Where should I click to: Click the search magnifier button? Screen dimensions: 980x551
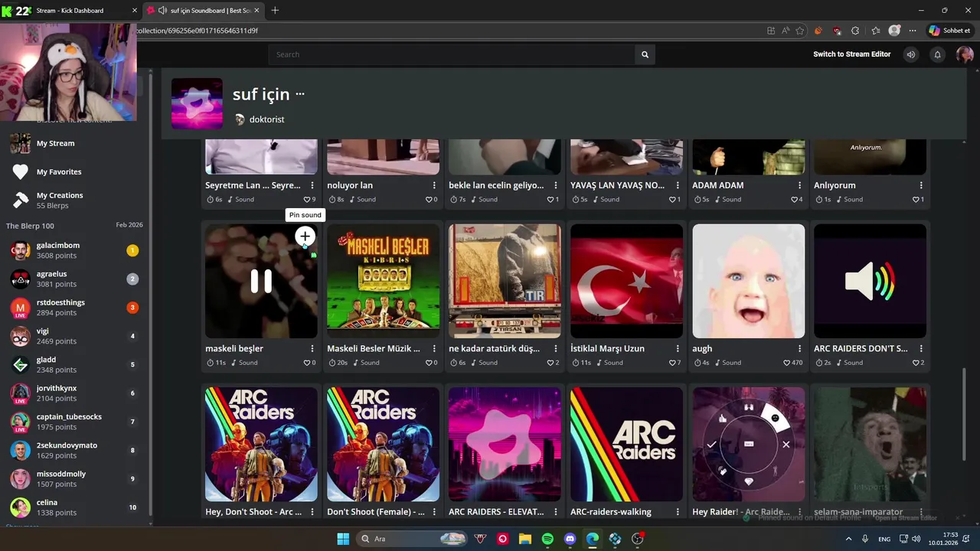(x=645, y=54)
